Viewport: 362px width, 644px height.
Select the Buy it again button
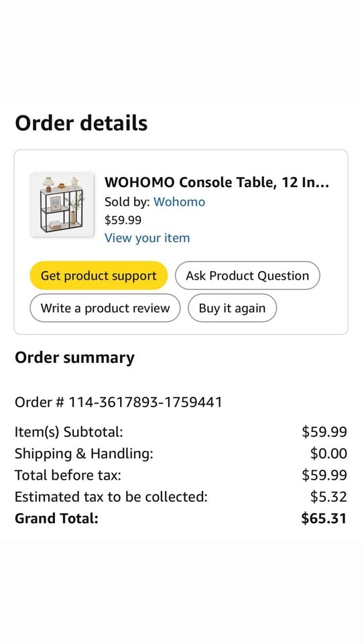pyautogui.click(x=232, y=308)
